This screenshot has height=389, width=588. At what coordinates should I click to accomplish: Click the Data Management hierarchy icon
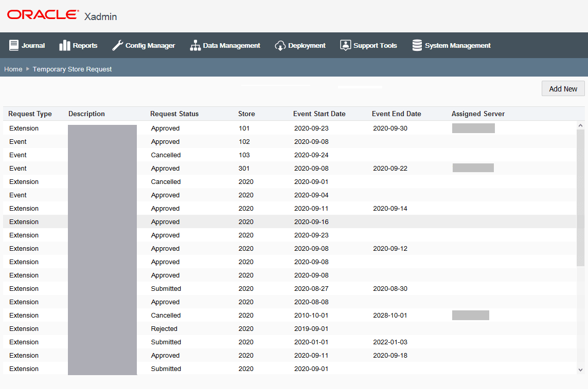pos(195,45)
